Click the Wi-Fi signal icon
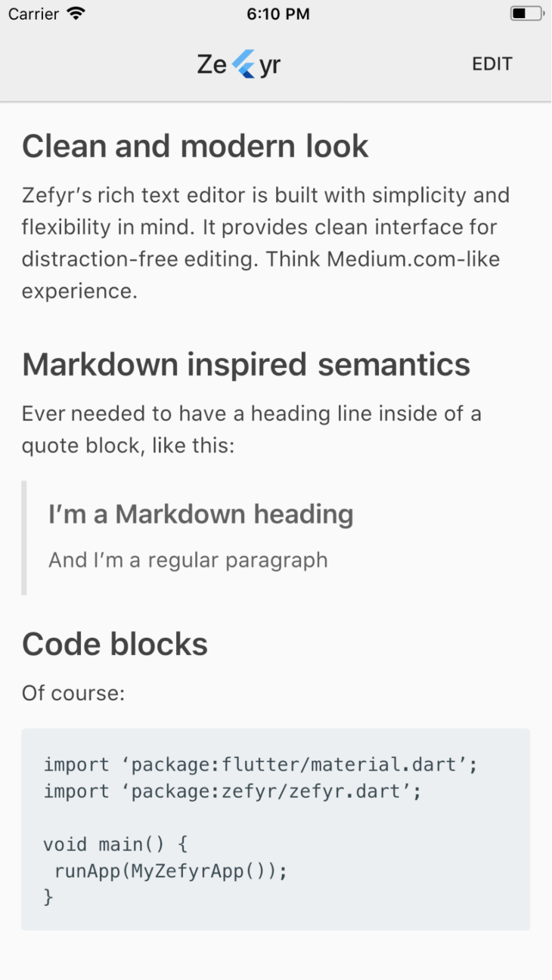This screenshot has width=552, height=980. point(76,14)
